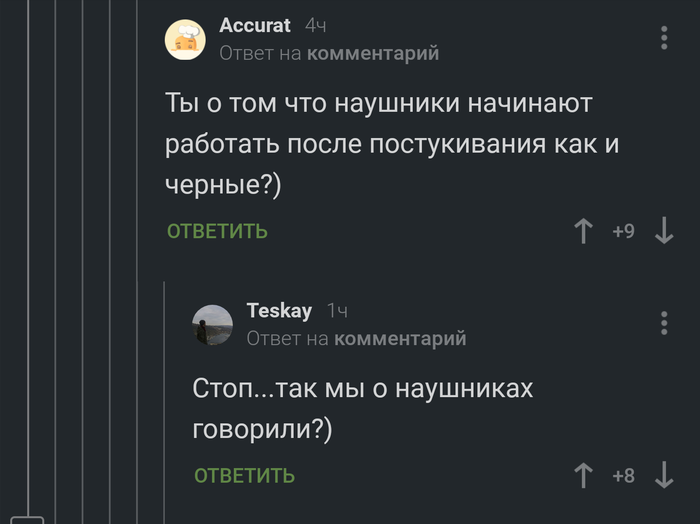
Task: Click the 4ч timestamp on Accurat's comment
Action: click(315, 26)
